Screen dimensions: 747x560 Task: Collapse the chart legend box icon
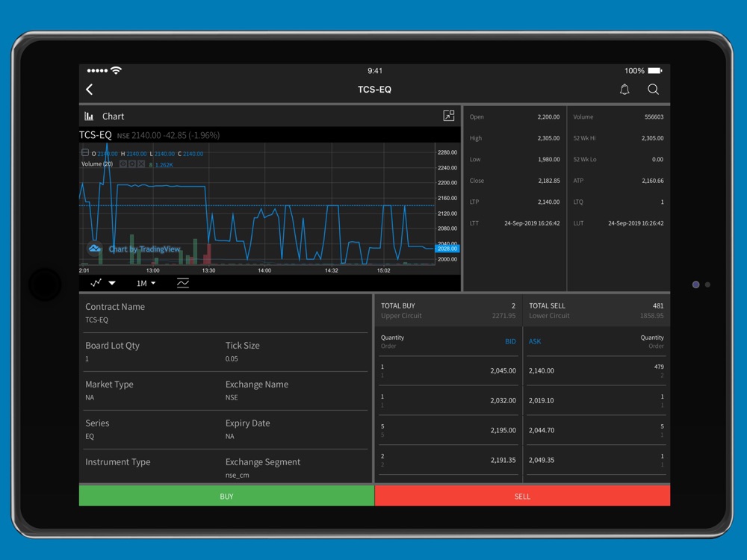pyautogui.click(x=85, y=153)
